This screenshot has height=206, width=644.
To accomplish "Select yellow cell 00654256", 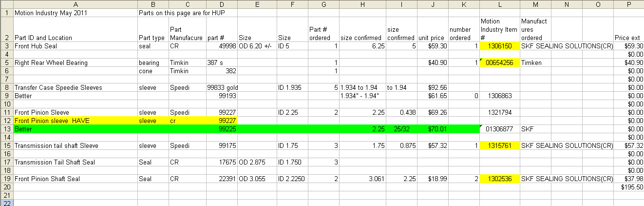I will (x=499, y=62).
